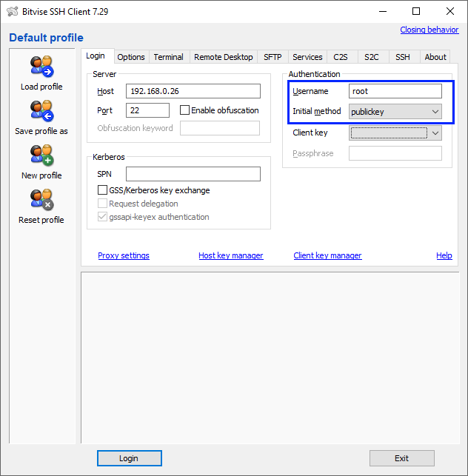The height and width of the screenshot is (476, 468).
Task: Click the Bitvise app icon in title bar
Action: click(x=13, y=12)
